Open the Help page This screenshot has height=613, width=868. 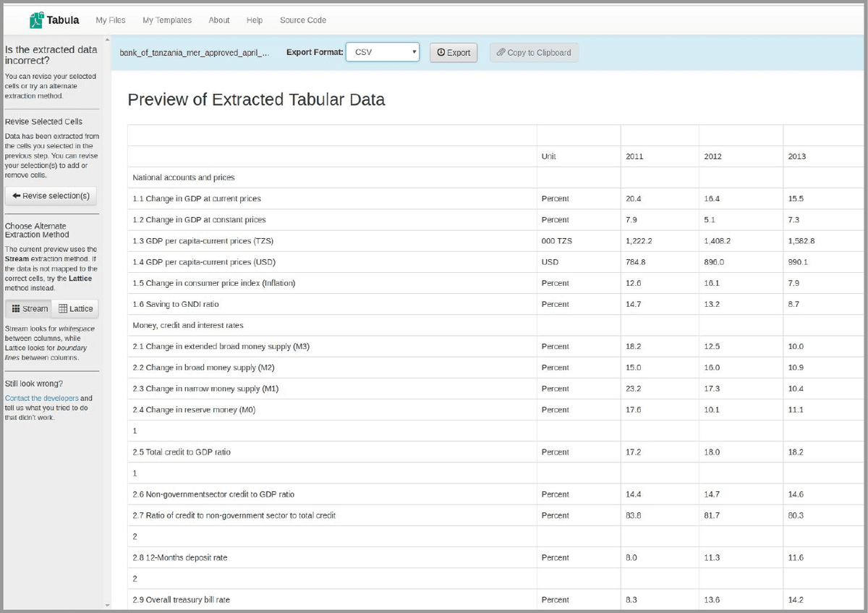255,20
